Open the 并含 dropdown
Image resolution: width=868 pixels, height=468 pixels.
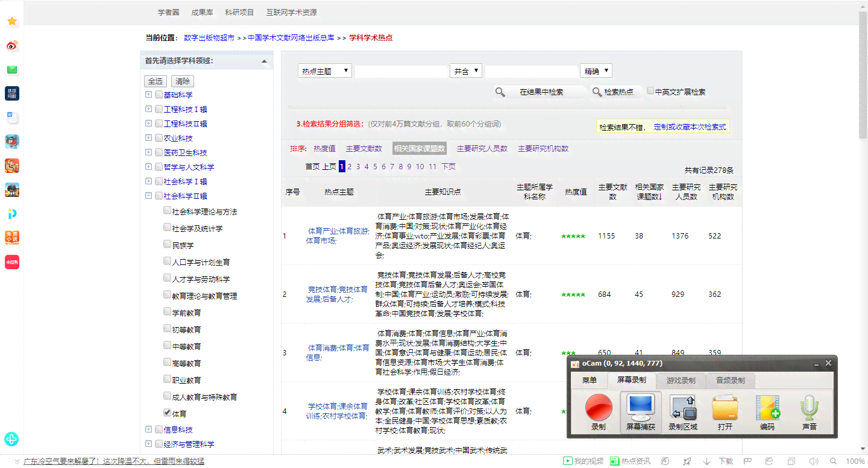click(x=466, y=71)
